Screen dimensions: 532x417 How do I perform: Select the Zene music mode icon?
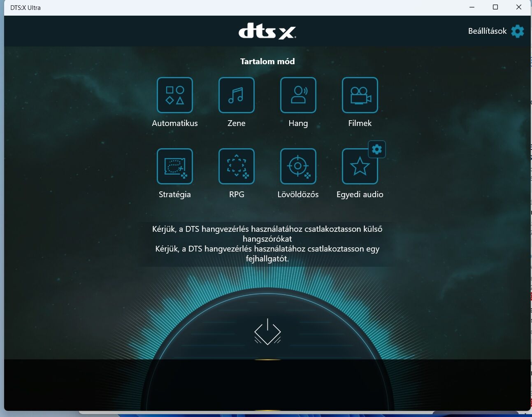coord(237,95)
